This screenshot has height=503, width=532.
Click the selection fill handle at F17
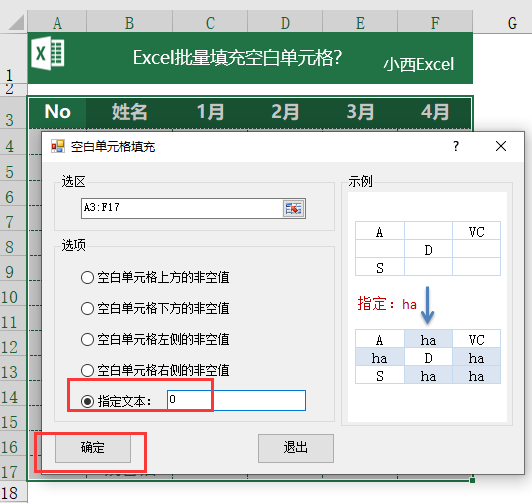pyautogui.click(x=472, y=480)
